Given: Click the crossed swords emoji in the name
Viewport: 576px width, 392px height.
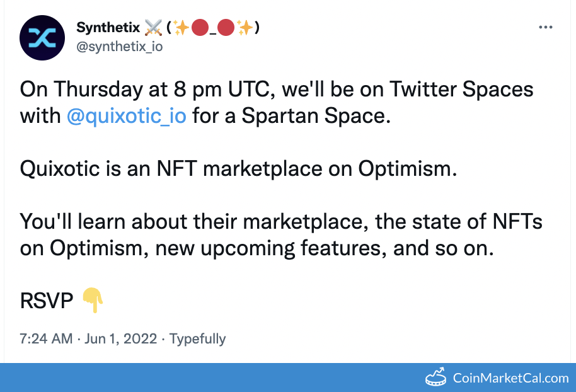Looking at the screenshot, I should point(153,28).
